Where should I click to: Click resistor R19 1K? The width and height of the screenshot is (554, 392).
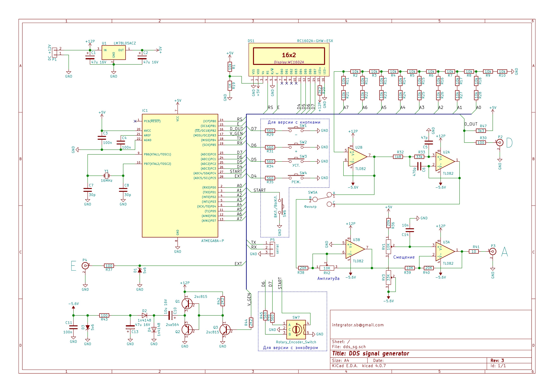[230, 85]
